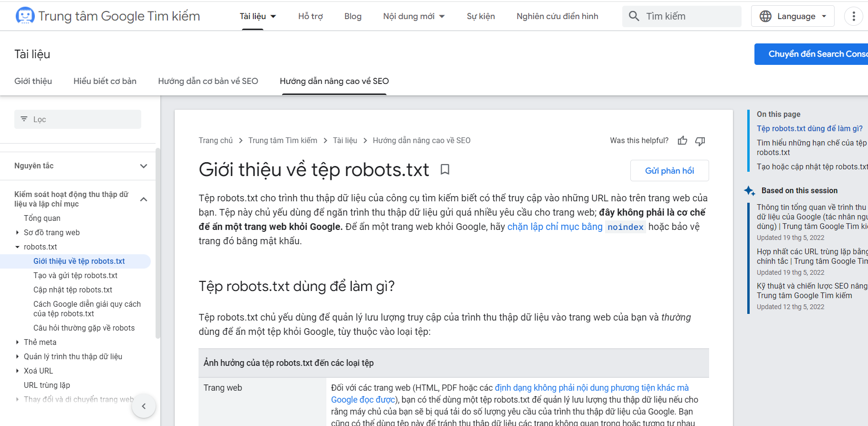The image size is (868, 426).
Task: Expand the Sơ đồ trang web tree item
Action: (18, 233)
